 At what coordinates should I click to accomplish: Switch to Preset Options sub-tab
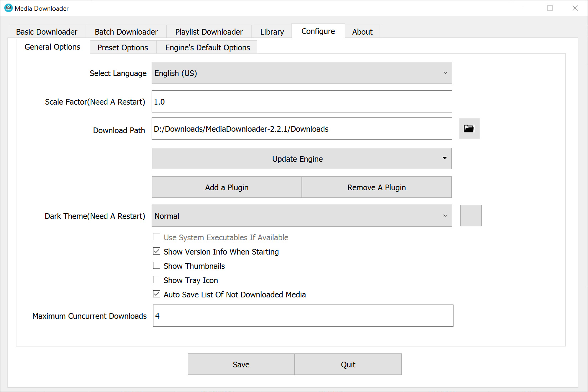click(x=123, y=47)
